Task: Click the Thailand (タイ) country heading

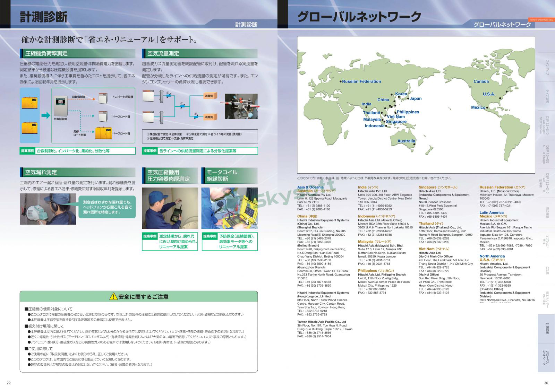Action: click(x=431, y=224)
